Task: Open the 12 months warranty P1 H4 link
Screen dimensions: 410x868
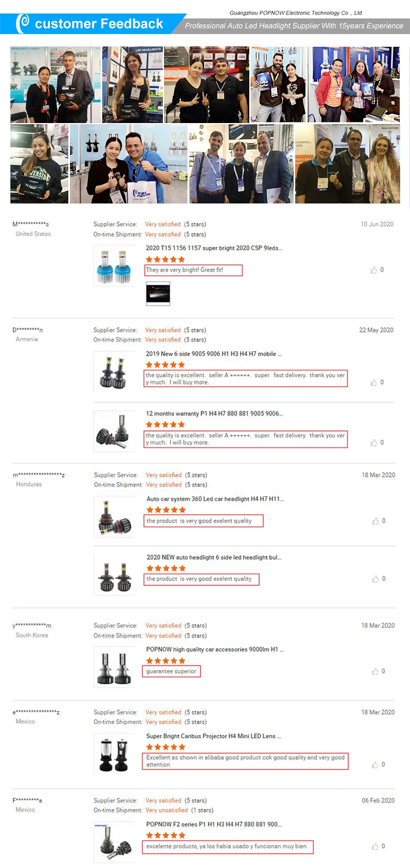Action: [x=214, y=413]
